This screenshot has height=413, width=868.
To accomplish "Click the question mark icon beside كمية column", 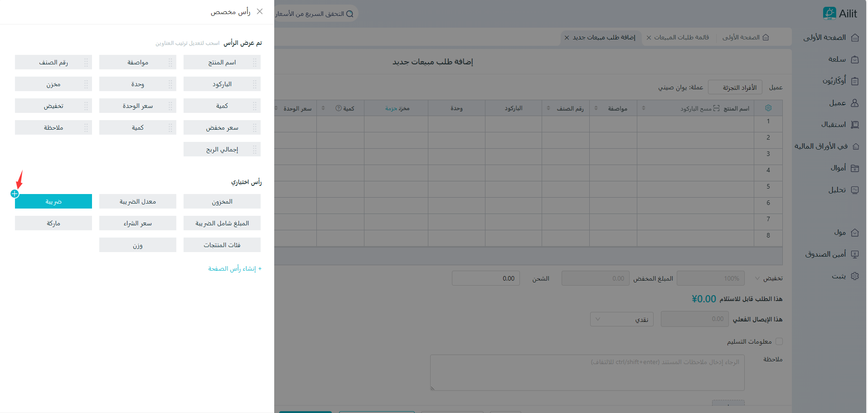I will (339, 108).
